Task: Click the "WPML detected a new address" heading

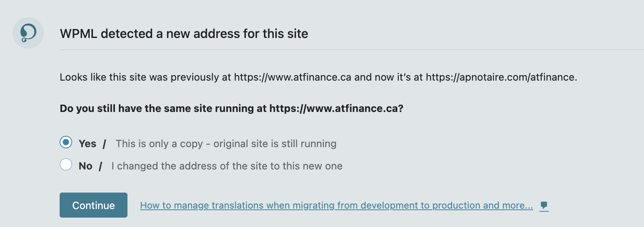Action: tap(184, 34)
